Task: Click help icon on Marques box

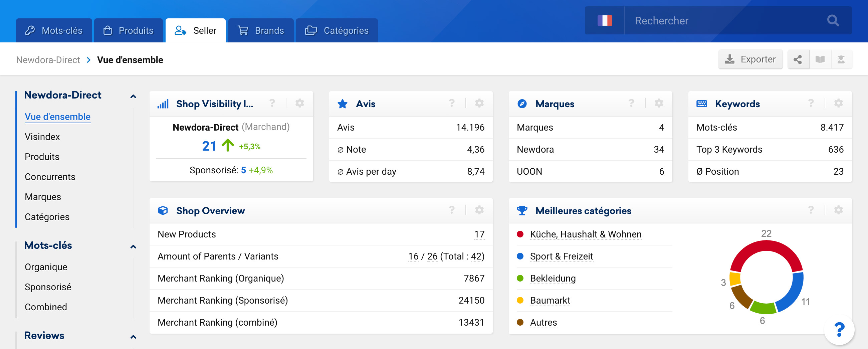Action: coord(631,103)
